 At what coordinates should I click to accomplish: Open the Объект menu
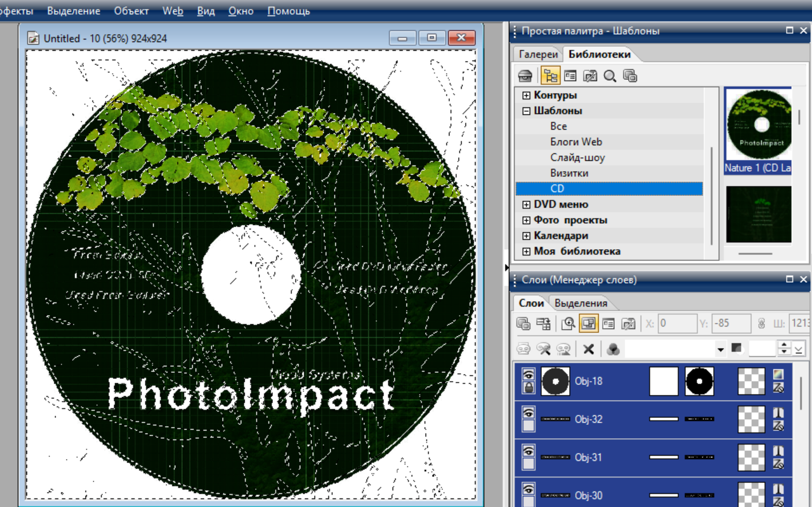tap(131, 11)
